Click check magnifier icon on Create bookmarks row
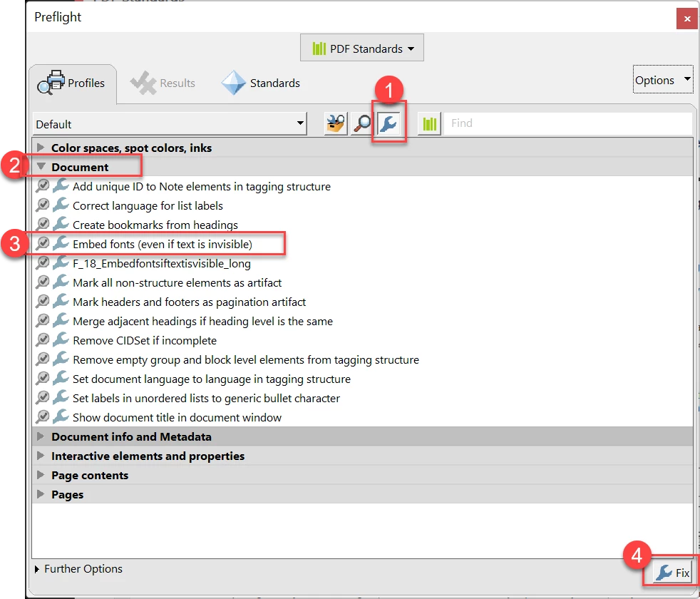Screen dimensions: 700x599 (x=42, y=224)
